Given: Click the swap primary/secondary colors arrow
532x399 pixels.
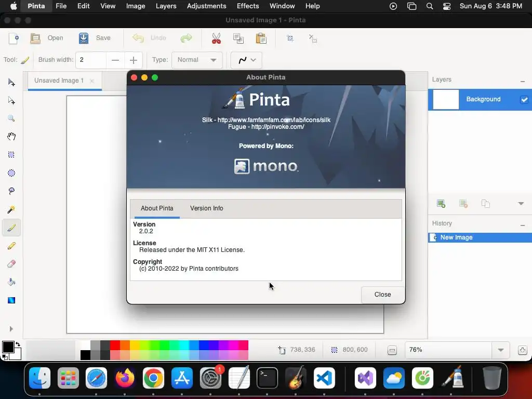Looking at the screenshot, I should point(18,344).
